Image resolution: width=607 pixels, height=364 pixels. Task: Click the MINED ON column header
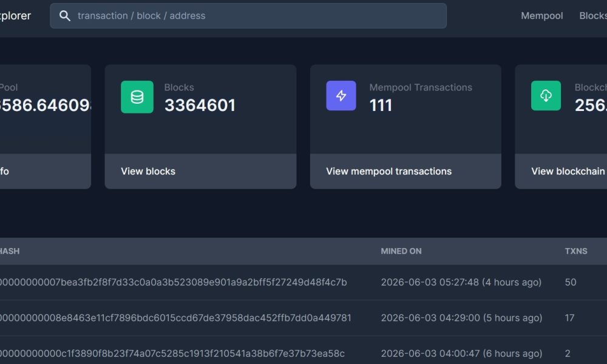(401, 251)
